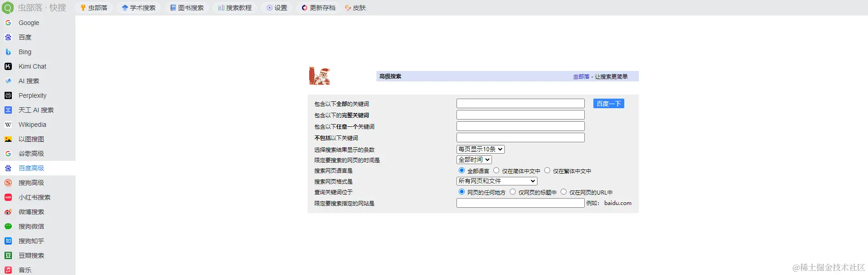Click the 百度一下 search button
868x275 pixels.
pyautogui.click(x=608, y=104)
